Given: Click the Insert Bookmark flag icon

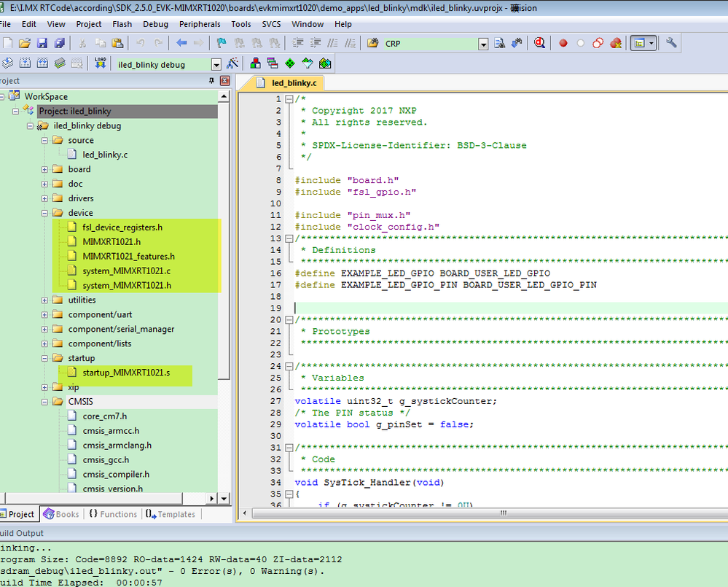Looking at the screenshot, I should coord(221,44).
